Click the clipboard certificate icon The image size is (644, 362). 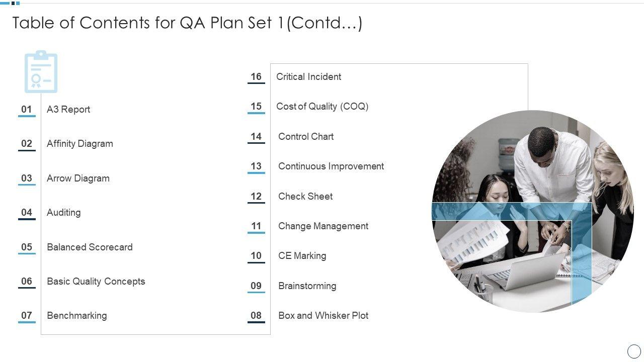pyautogui.click(x=41, y=72)
